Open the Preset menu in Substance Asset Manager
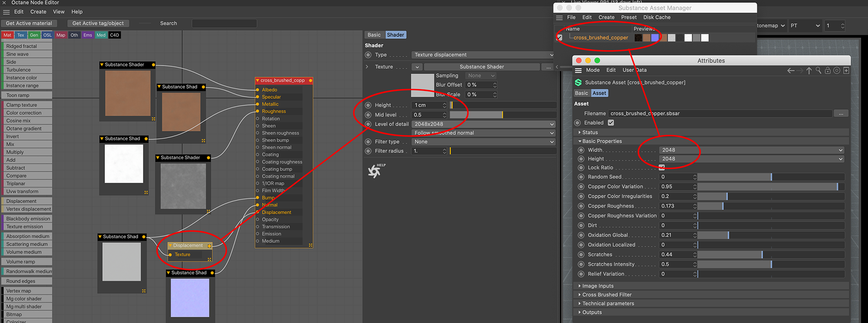 [628, 17]
